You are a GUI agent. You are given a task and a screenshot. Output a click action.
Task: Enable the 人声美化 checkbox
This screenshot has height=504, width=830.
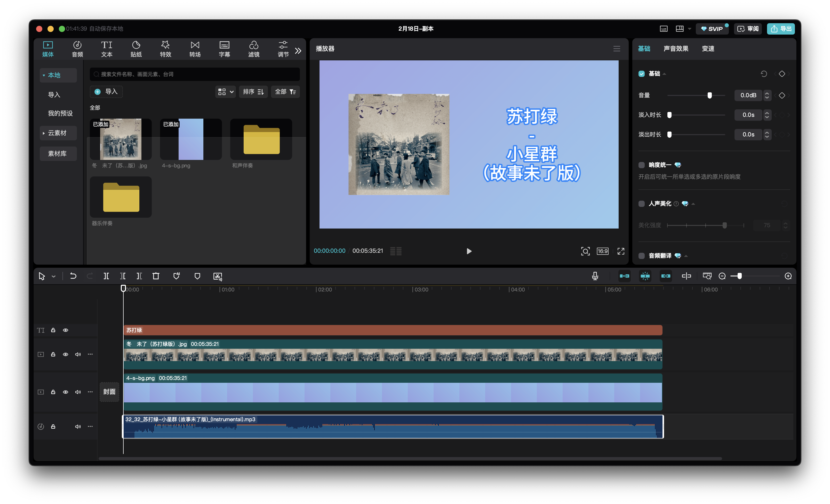[641, 204]
